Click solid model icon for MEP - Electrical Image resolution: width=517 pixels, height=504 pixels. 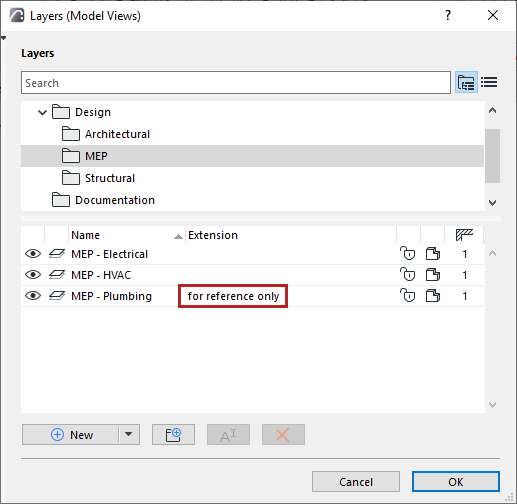pyautogui.click(x=433, y=254)
